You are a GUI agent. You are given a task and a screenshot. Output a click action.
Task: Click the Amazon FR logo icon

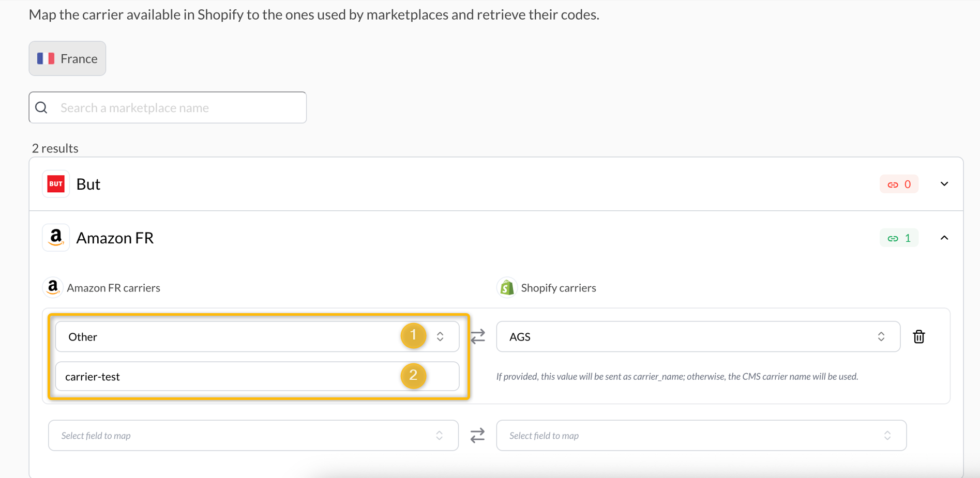click(56, 238)
